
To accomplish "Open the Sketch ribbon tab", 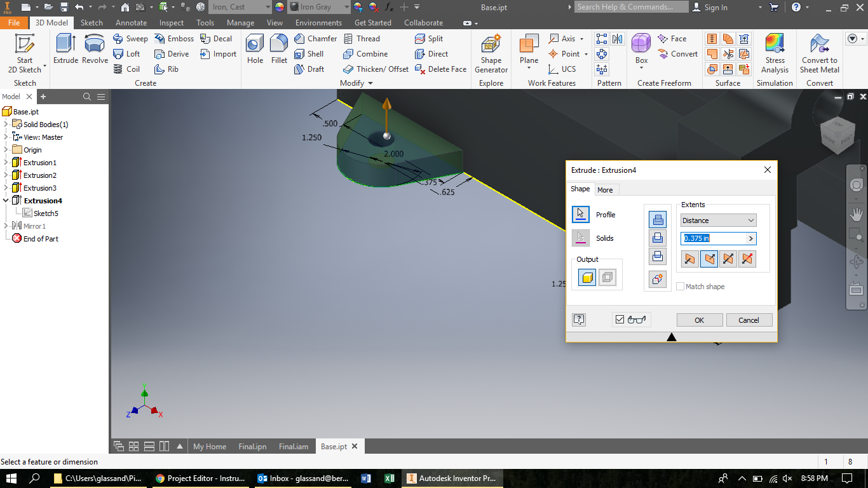I will 92,23.
